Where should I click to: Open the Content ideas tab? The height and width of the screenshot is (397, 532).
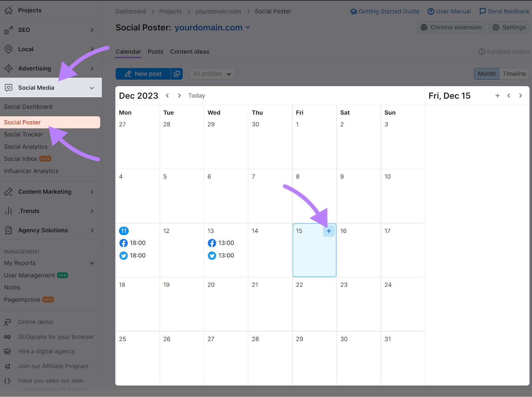coord(190,51)
